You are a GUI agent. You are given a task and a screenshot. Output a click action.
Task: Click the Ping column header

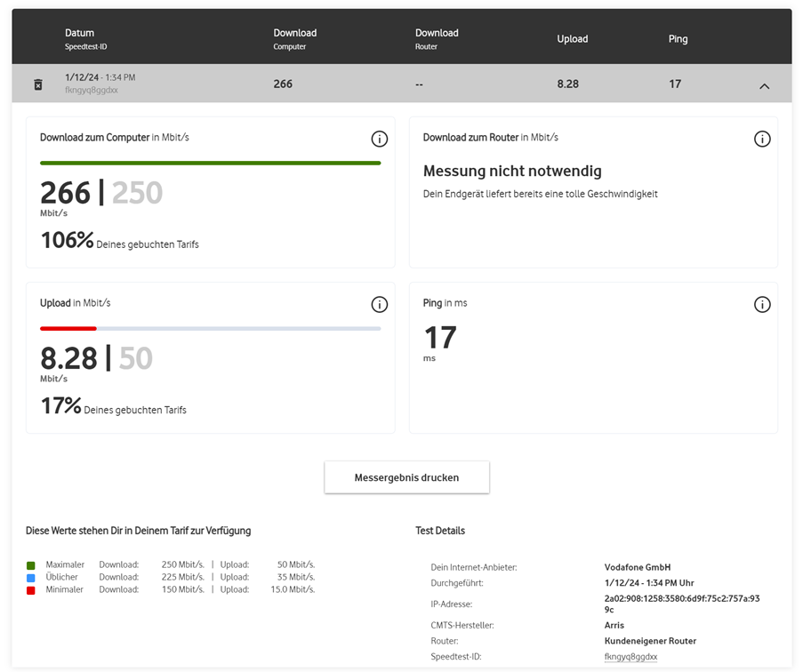[x=678, y=39]
